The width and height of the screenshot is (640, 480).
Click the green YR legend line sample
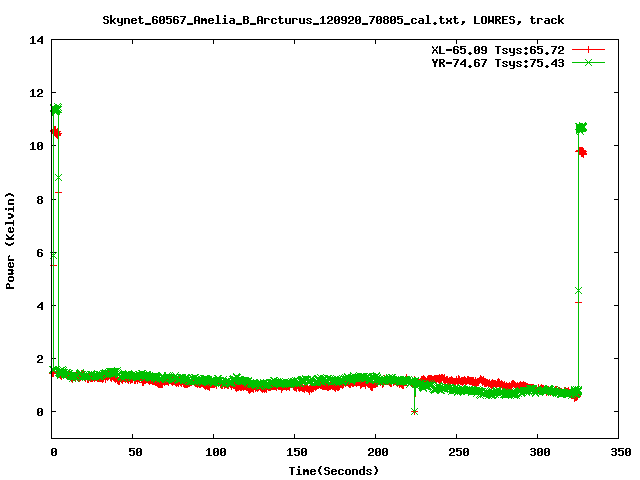(x=588, y=62)
